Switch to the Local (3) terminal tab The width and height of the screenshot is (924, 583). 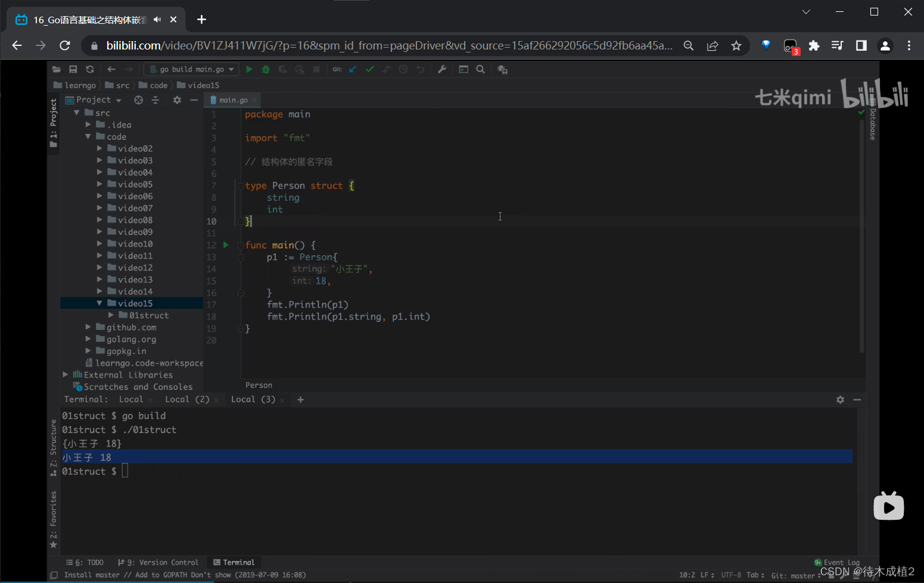coord(253,399)
